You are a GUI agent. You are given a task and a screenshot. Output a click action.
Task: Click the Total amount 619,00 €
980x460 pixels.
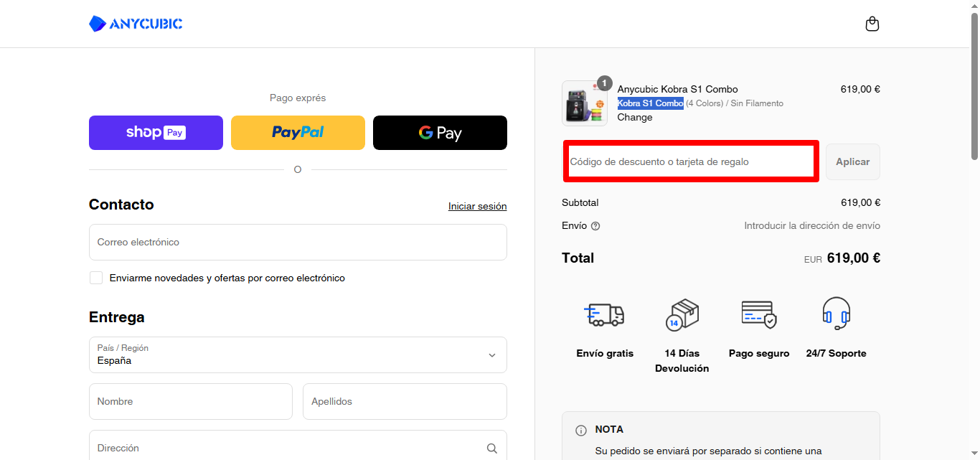coord(854,258)
